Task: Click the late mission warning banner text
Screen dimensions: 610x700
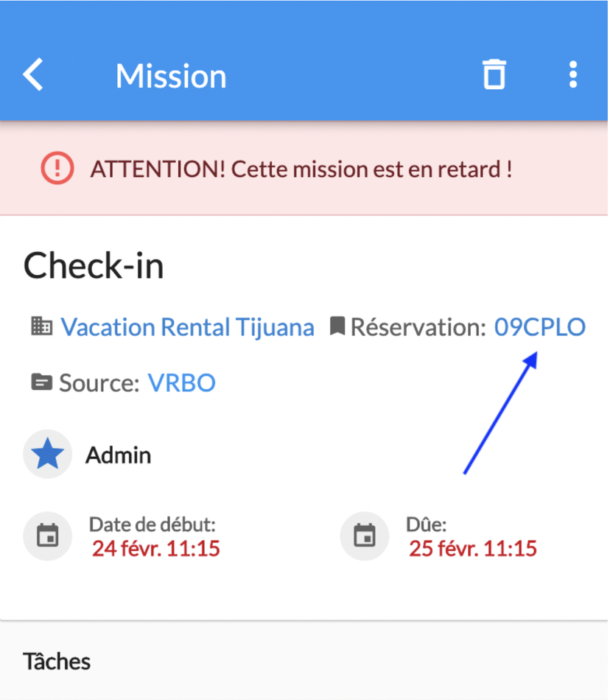Action: pos(301,169)
